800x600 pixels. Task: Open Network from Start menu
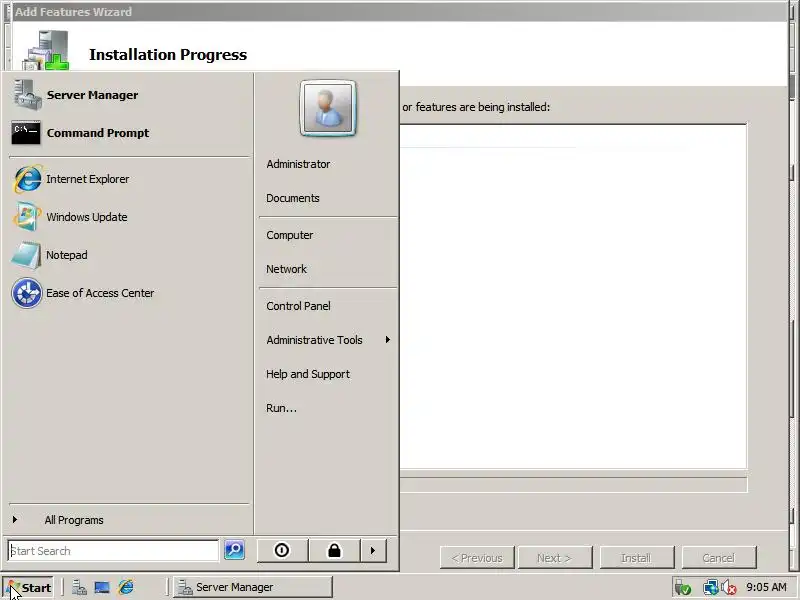click(x=286, y=269)
